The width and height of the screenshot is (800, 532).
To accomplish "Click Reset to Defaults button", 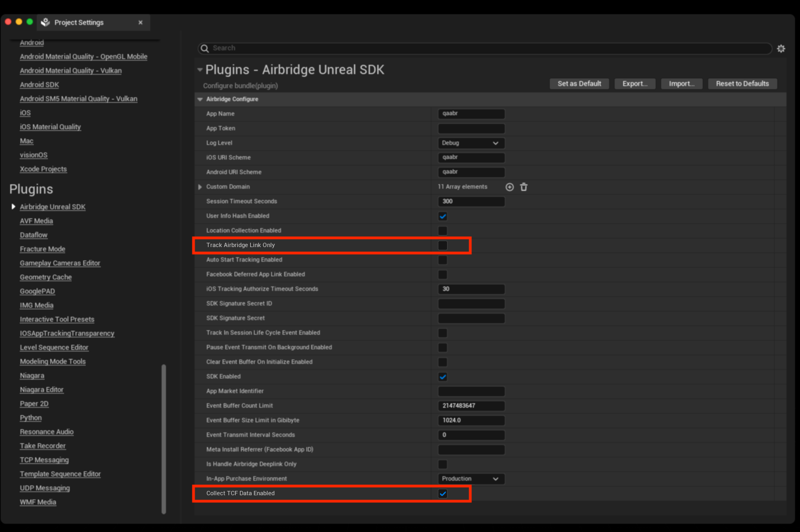I will 743,84.
